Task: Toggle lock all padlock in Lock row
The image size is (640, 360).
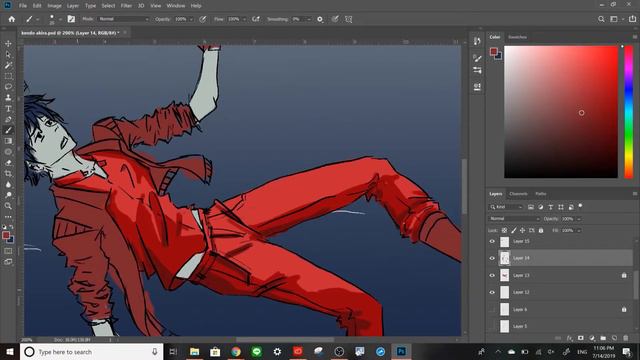Action: click(x=541, y=230)
